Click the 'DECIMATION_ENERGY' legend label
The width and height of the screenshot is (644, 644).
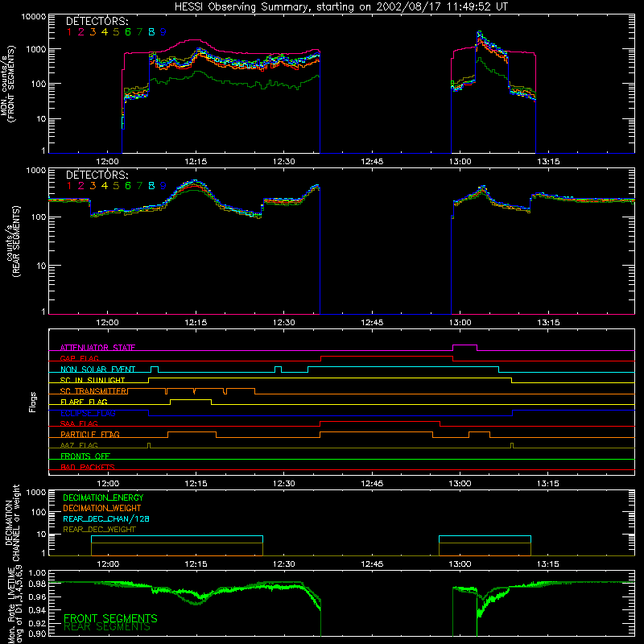[103, 497]
